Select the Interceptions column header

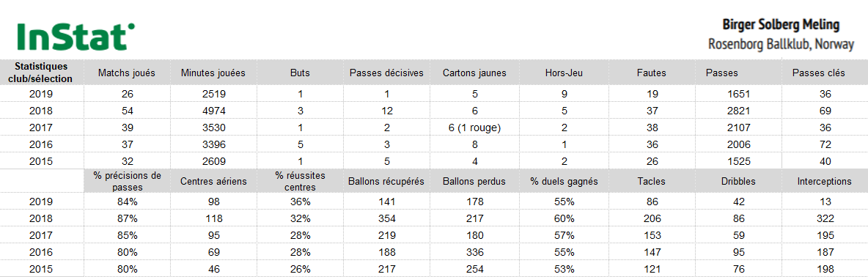coord(824,181)
